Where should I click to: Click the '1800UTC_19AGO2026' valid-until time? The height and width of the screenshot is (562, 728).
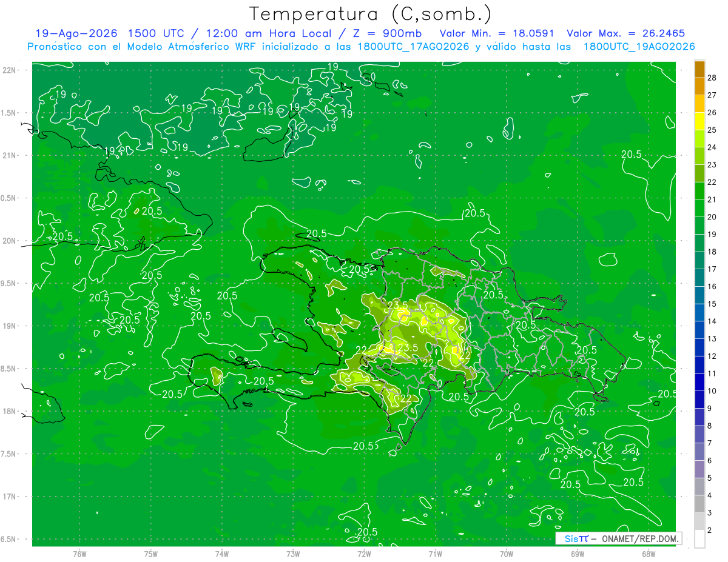[x=639, y=47]
